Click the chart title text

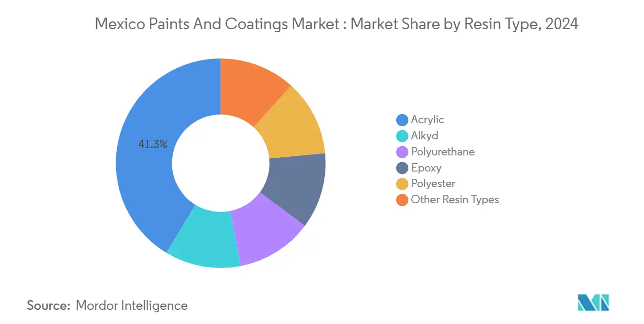coord(337,24)
